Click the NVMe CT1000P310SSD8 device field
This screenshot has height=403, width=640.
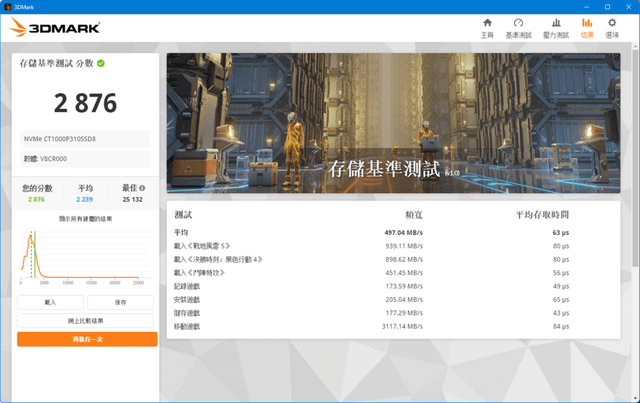[x=85, y=139]
